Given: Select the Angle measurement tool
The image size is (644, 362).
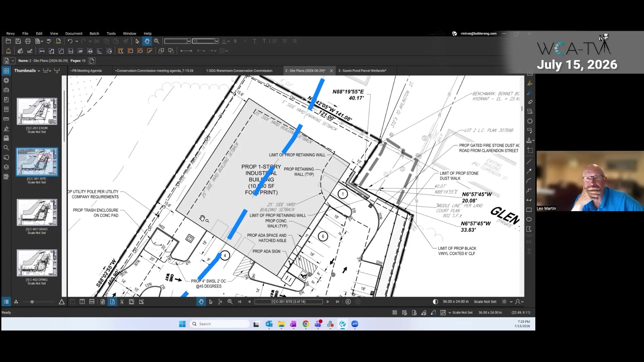Looking at the screenshot, I should pyautogui.click(x=100, y=51).
